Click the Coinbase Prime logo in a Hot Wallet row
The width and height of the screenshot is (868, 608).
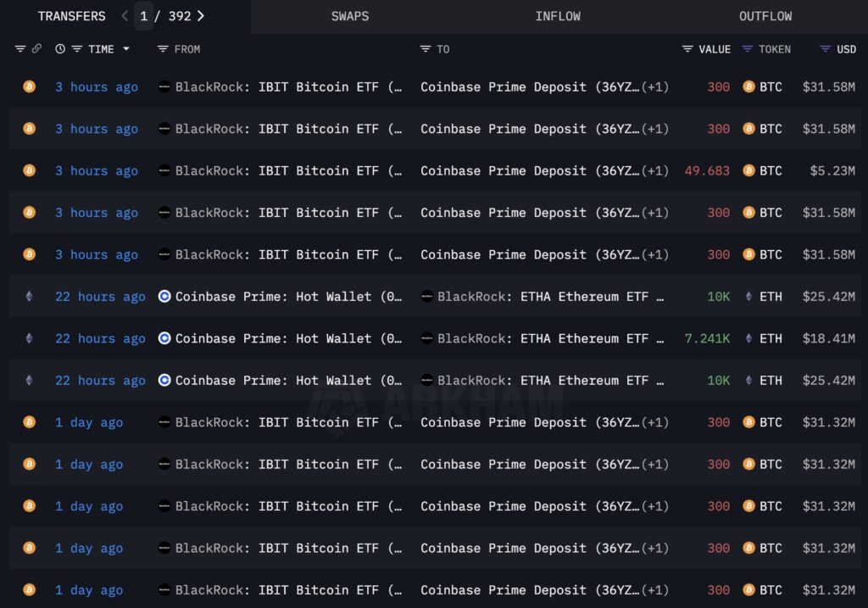tap(164, 297)
